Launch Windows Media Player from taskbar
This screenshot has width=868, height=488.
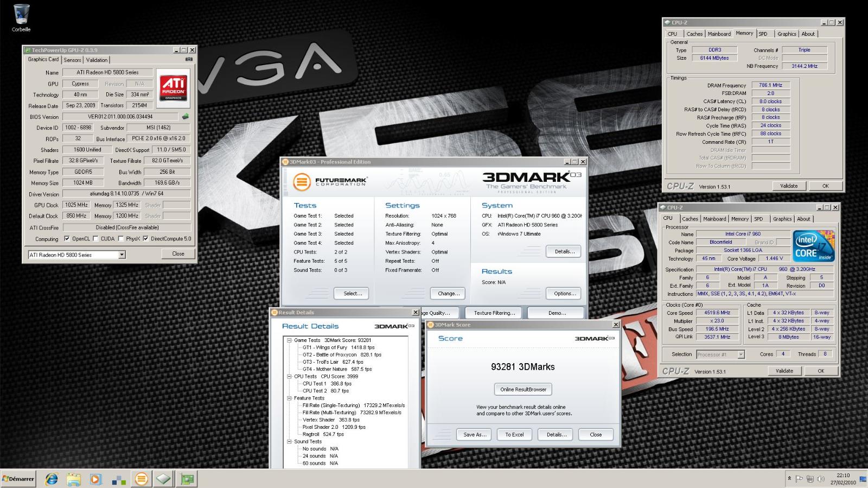coord(95,479)
